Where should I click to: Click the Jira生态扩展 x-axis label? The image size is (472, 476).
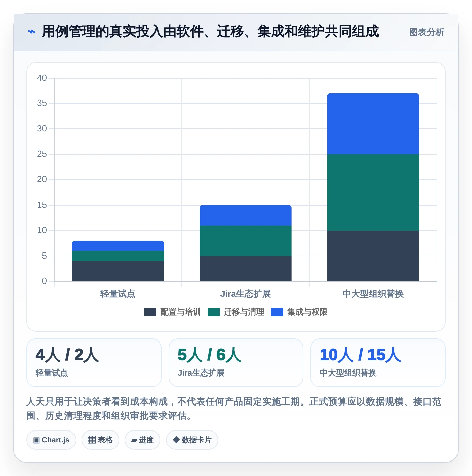coord(245,294)
